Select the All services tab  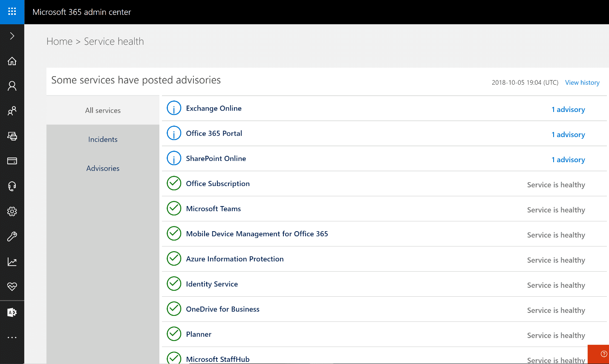tap(103, 110)
